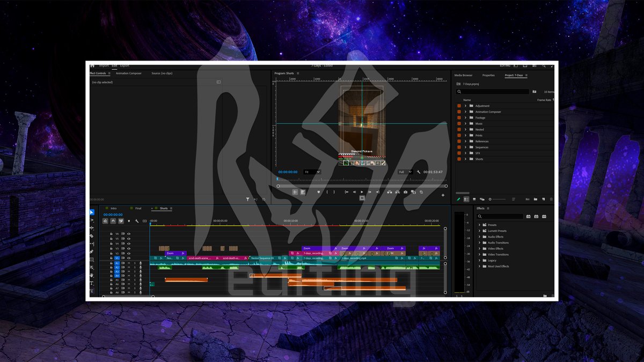Expand the SFX bin
644x362 pixels.
point(466,153)
